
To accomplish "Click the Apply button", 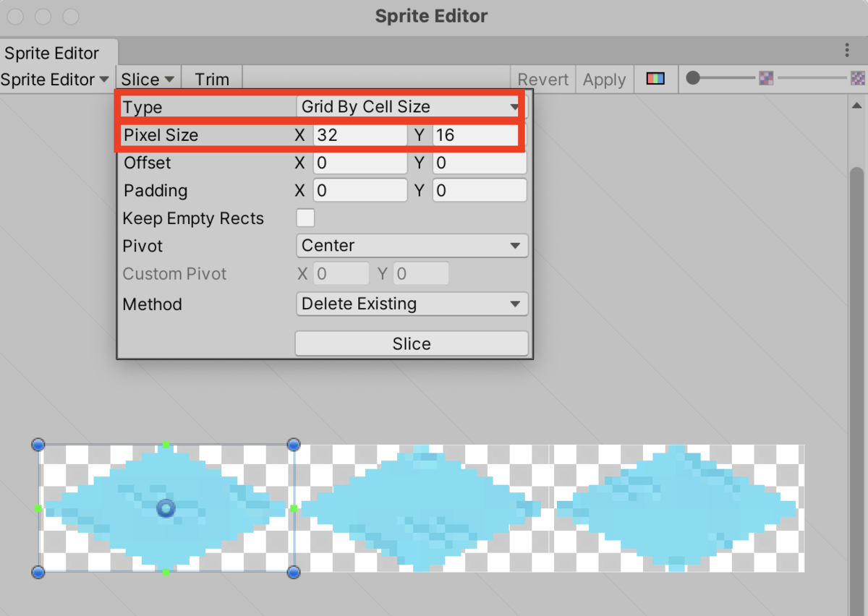I will (604, 80).
